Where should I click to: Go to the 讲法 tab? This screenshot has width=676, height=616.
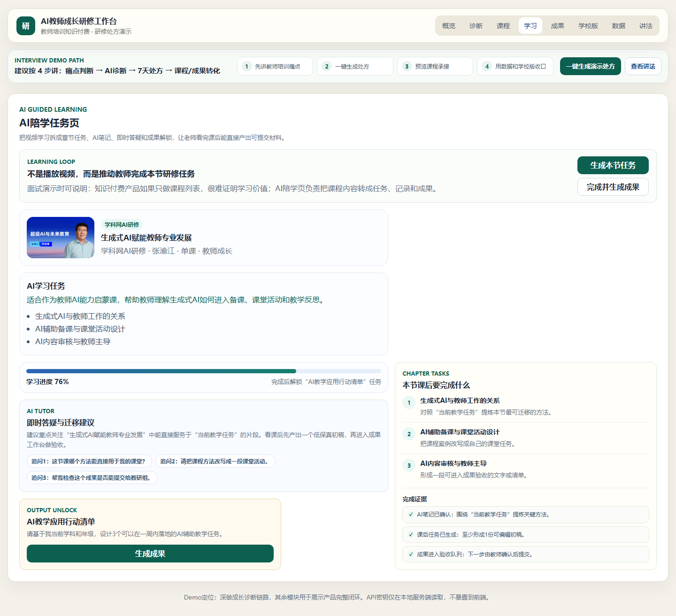tap(646, 26)
